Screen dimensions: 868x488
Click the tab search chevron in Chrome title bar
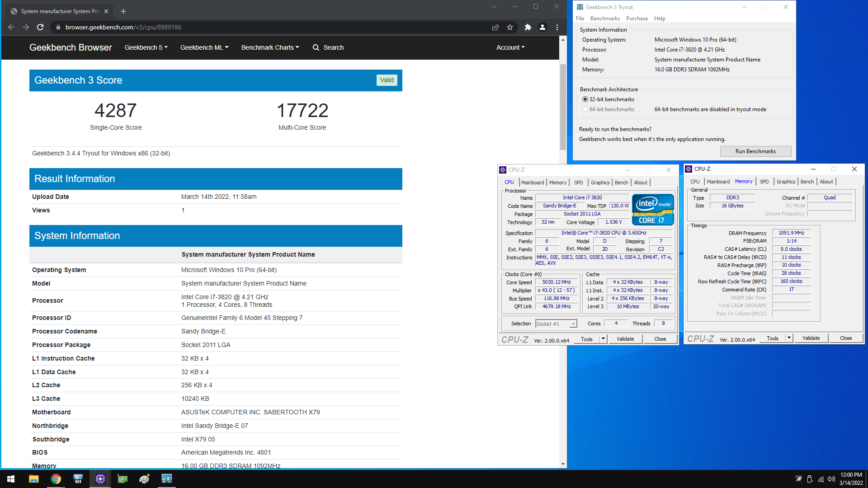click(494, 6)
